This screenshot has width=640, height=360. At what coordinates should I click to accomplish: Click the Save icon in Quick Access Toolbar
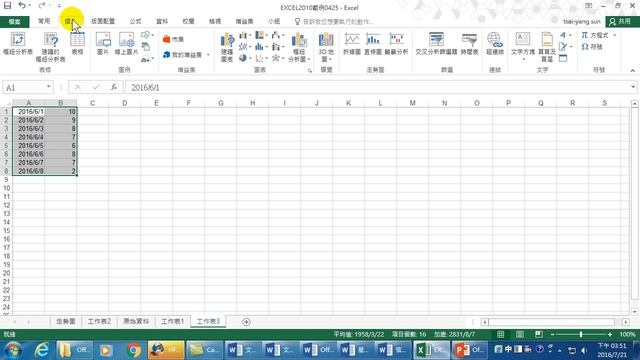7,6
